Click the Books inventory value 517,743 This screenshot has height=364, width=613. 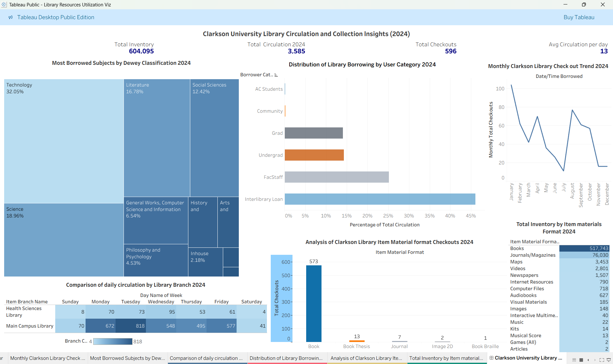click(x=584, y=248)
